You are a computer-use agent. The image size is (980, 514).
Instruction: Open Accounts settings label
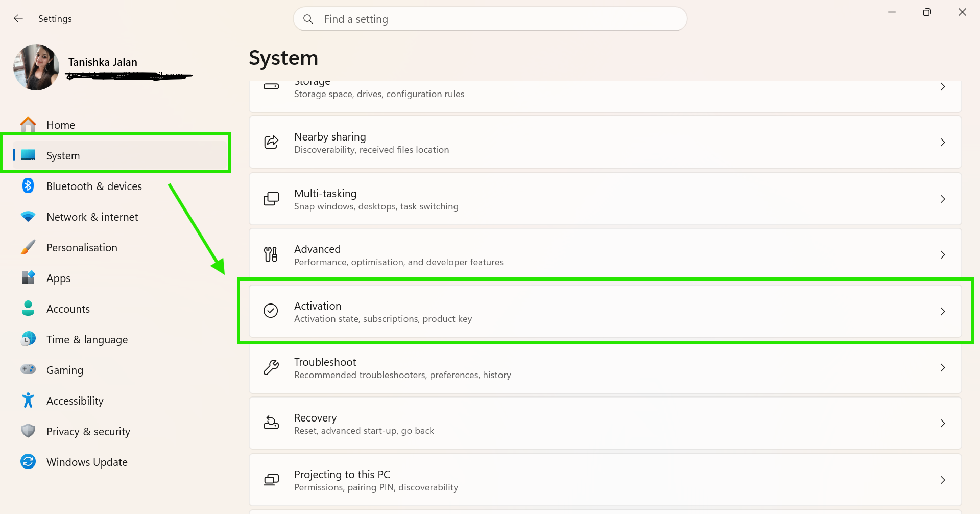[68, 309]
